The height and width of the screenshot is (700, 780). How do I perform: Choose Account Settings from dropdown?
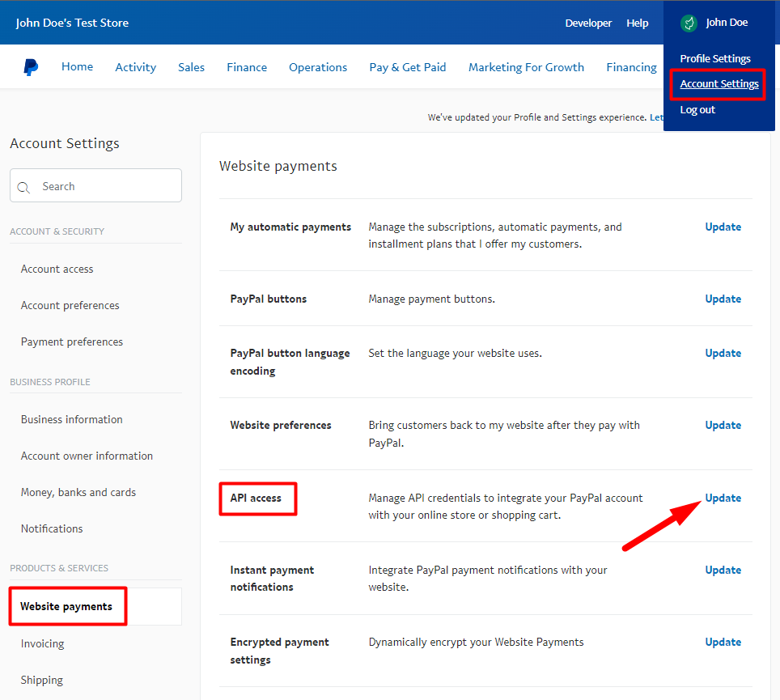(x=719, y=84)
